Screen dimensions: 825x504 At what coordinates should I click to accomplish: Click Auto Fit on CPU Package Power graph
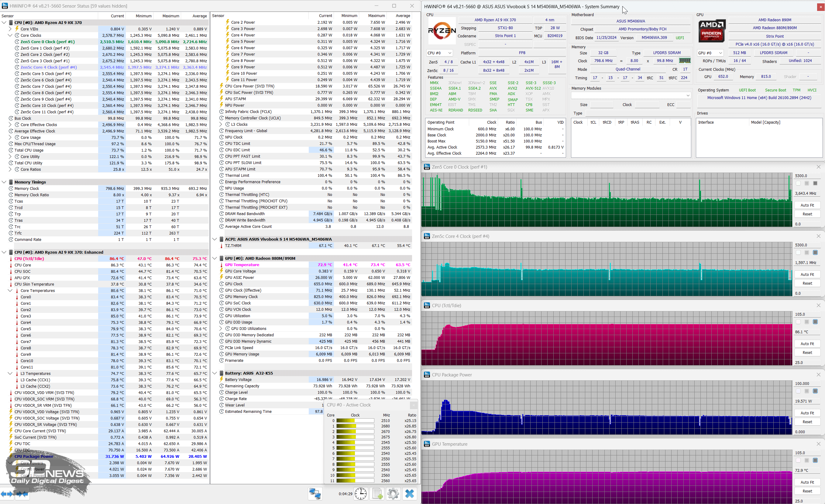coord(807,413)
